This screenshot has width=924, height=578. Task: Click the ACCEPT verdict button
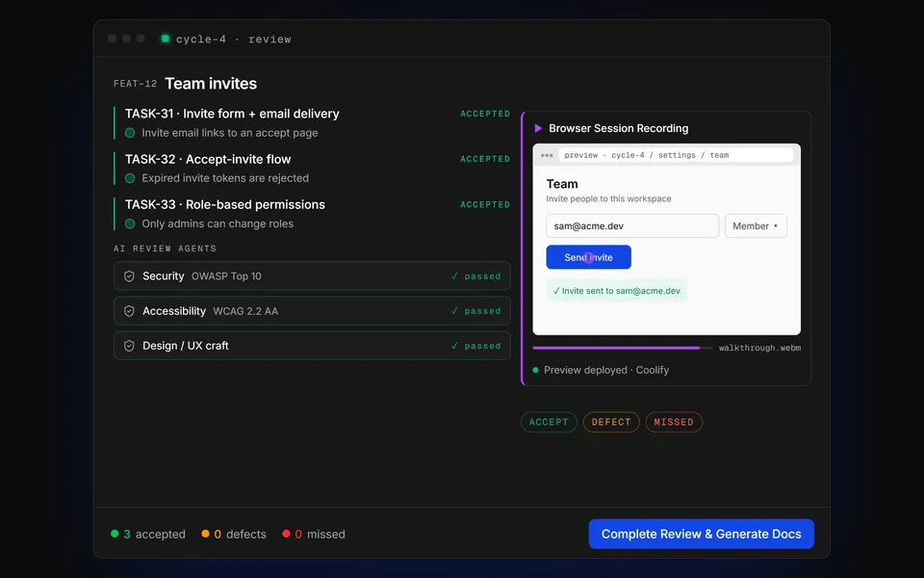coord(549,422)
